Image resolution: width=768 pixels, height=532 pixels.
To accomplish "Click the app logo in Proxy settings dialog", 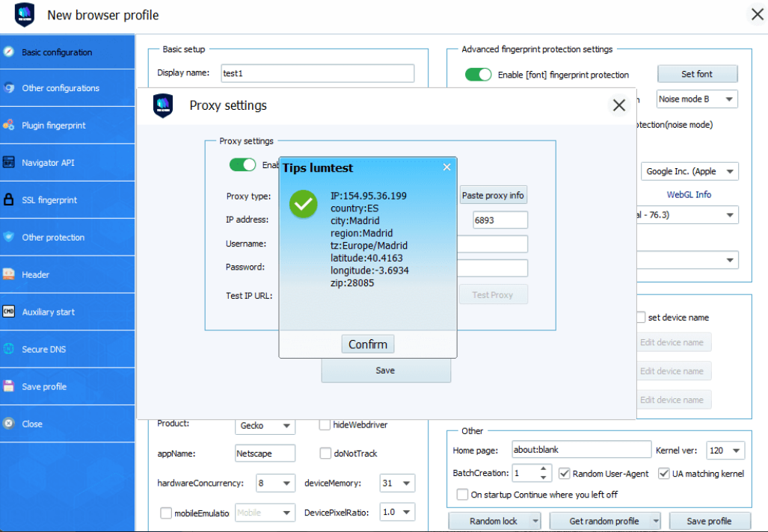I will 163,105.
